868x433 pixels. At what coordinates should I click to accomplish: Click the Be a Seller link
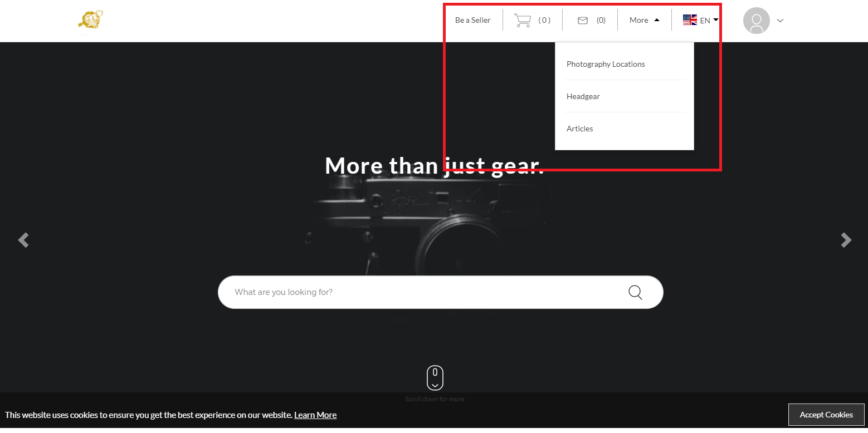click(472, 20)
